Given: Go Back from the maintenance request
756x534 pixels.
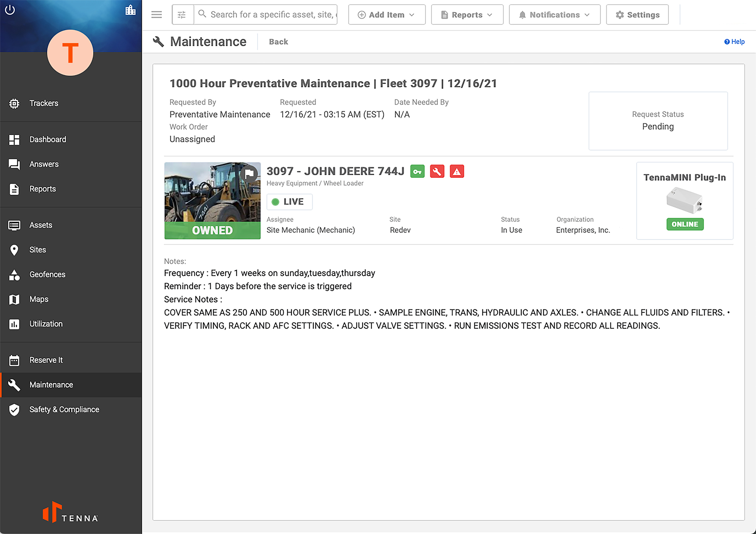Looking at the screenshot, I should [278, 42].
